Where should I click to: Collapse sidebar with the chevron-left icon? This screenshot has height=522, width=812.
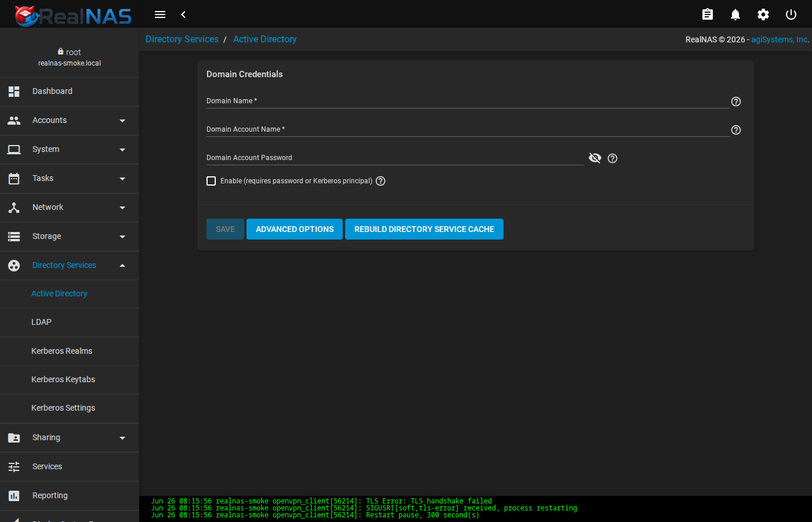(x=183, y=14)
